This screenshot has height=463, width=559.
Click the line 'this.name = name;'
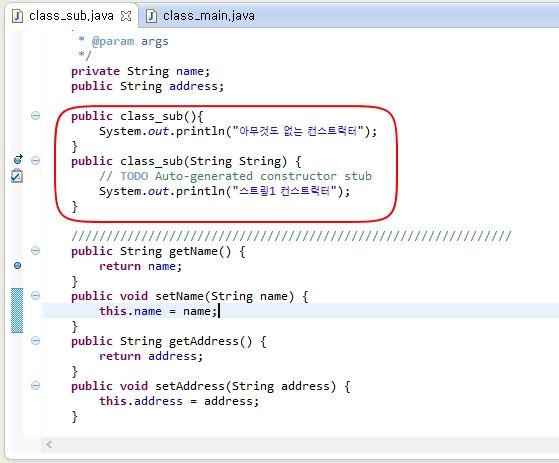click(158, 311)
